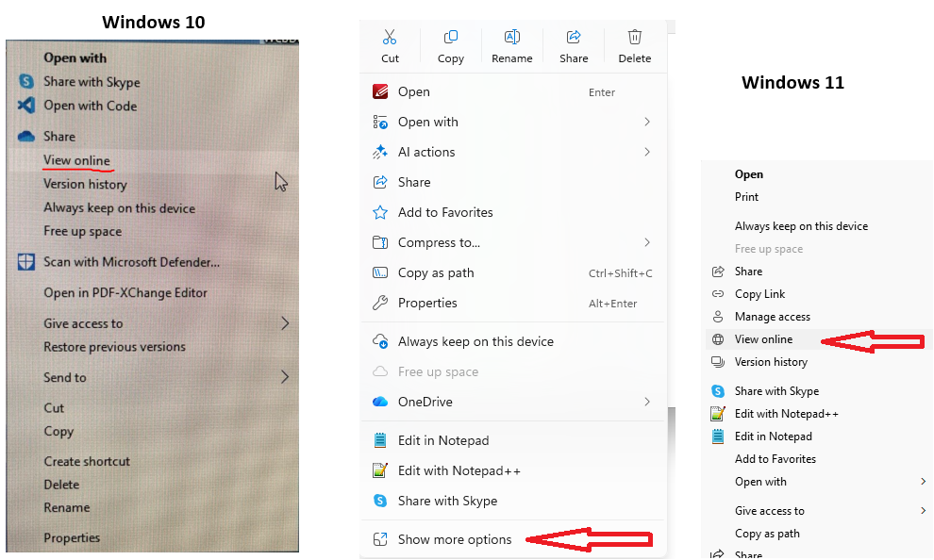The image size is (934, 560).
Task: Choose View online in the Windows 10 menu
Action: [x=76, y=160]
